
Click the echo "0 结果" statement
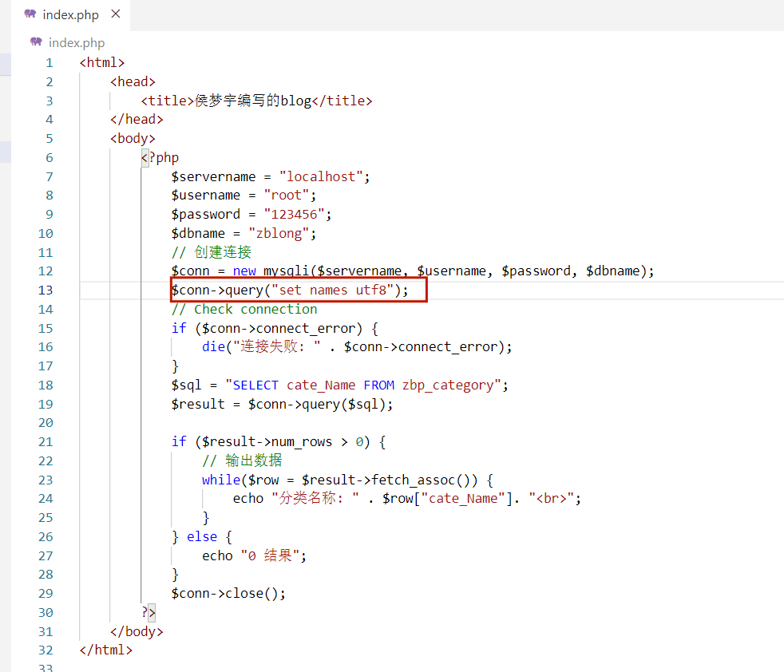254,556
